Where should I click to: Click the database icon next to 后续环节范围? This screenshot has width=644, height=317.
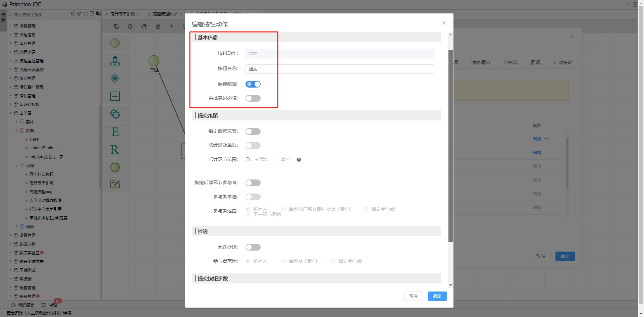click(248, 159)
